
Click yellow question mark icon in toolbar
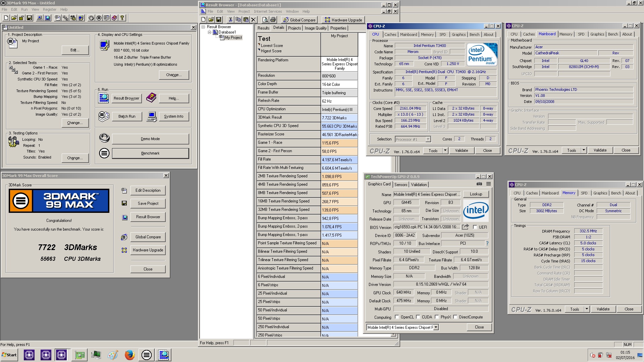(122, 18)
